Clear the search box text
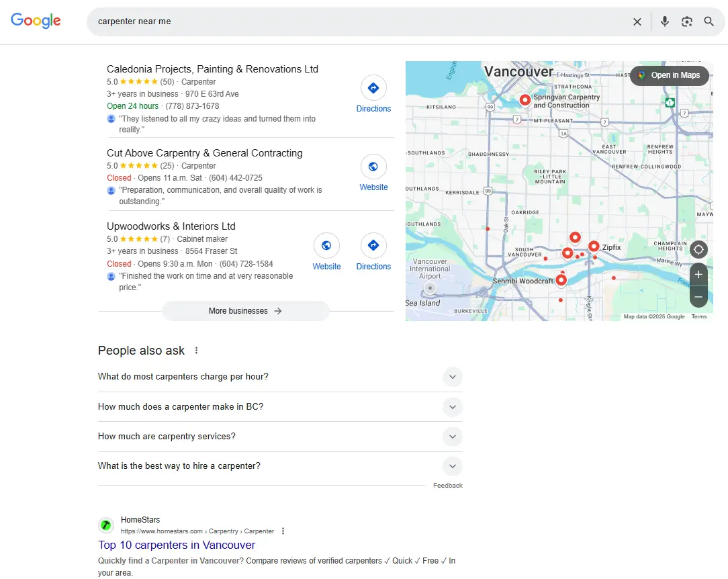This screenshot has width=728, height=579. pyautogui.click(x=637, y=21)
